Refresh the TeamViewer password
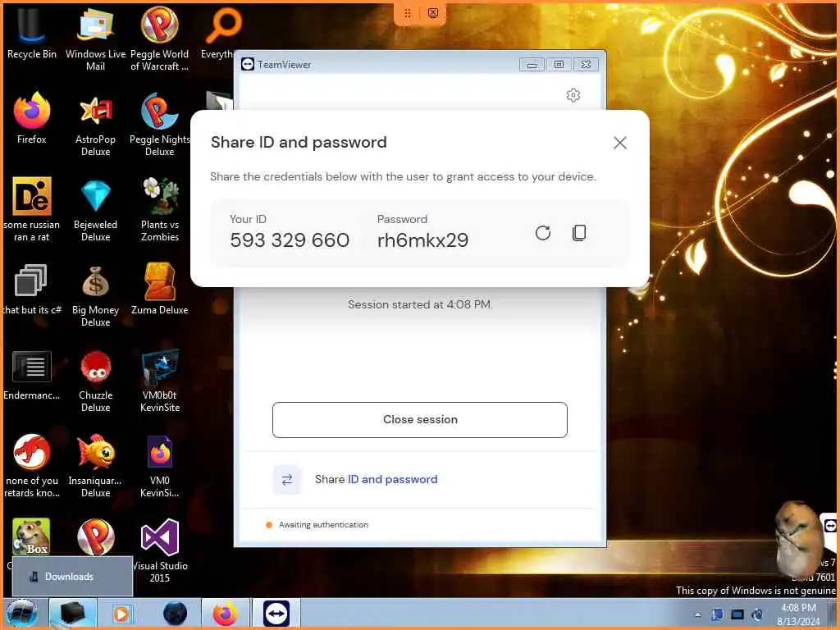This screenshot has height=630, width=840. tap(543, 232)
